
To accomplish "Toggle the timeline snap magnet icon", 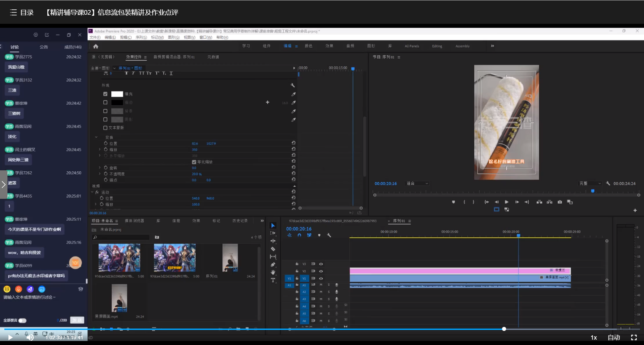I will point(299,235).
